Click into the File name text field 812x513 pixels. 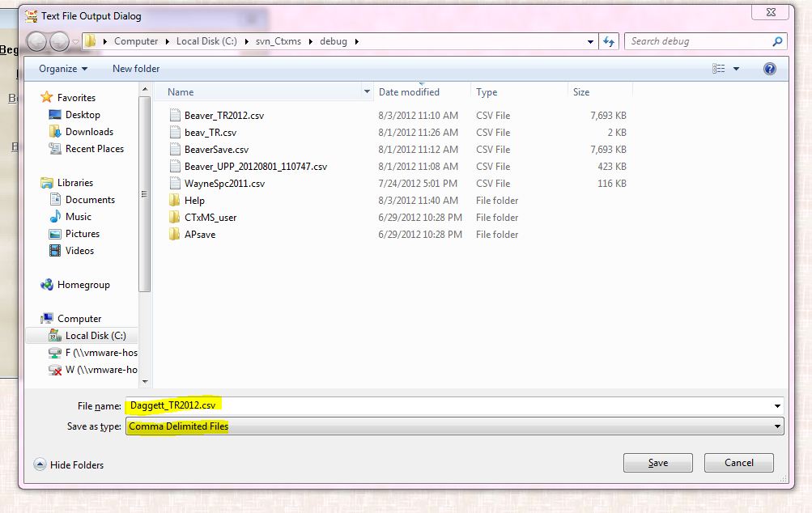[445, 406]
